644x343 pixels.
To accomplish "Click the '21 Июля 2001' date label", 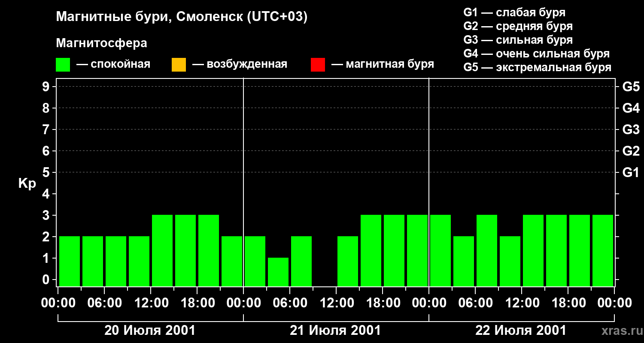I will (x=335, y=331).
